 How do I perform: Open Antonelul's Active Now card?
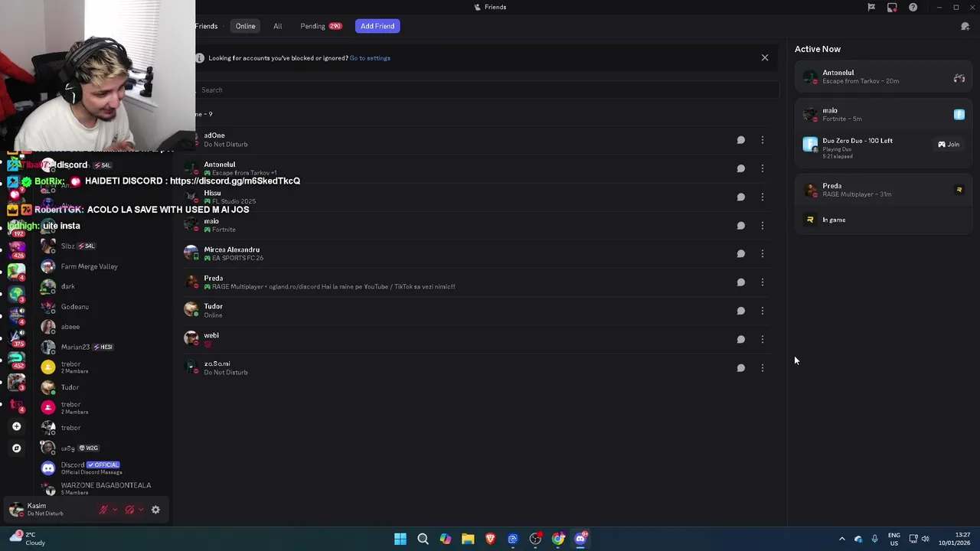point(884,77)
